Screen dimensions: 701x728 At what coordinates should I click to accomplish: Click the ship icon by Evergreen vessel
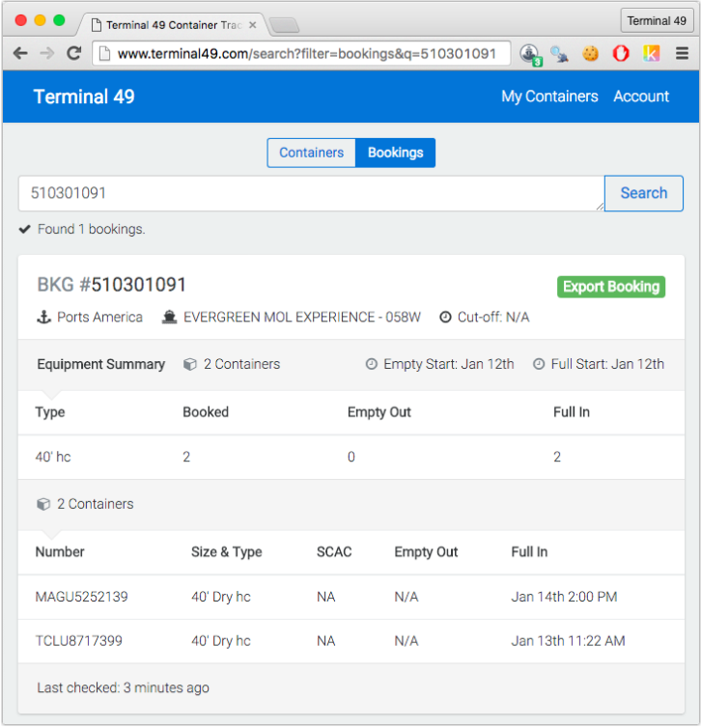pyautogui.click(x=169, y=317)
